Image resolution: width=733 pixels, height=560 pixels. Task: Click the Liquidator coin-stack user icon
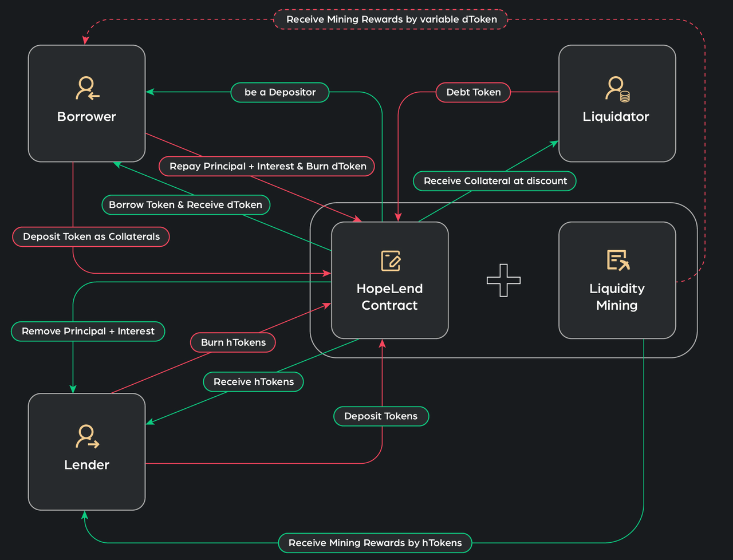click(x=617, y=89)
